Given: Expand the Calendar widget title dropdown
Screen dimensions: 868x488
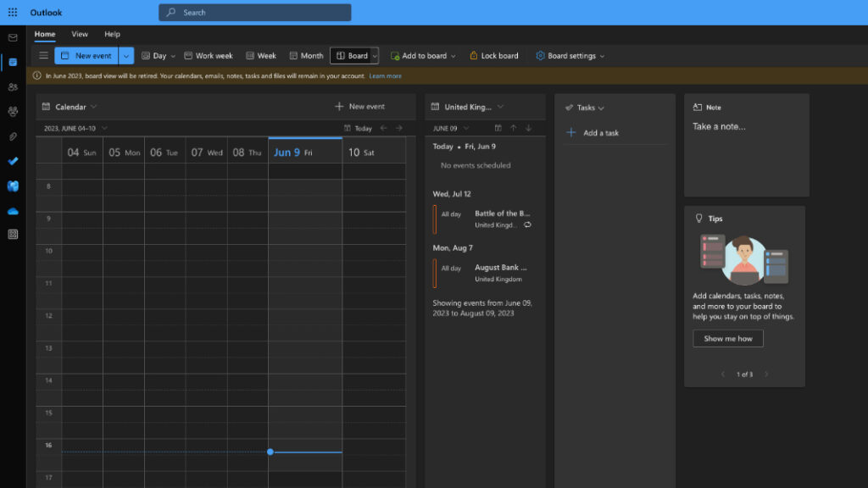Looking at the screenshot, I should pos(92,107).
